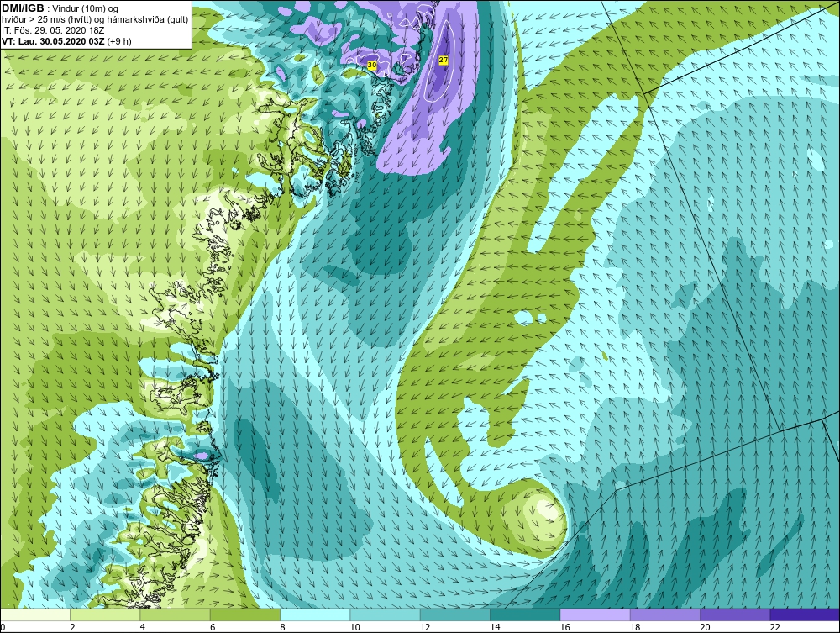Image resolution: width=840 pixels, height=633 pixels.
Task: Click the palest 0–2 m/s legend swatch
Action: [34, 615]
